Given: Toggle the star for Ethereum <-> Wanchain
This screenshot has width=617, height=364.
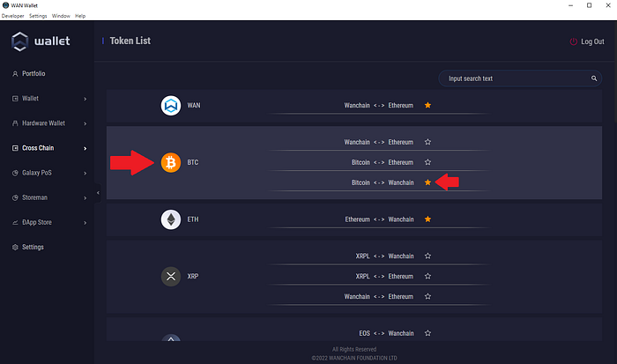Looking at the screenshot, I should (427, 219).
